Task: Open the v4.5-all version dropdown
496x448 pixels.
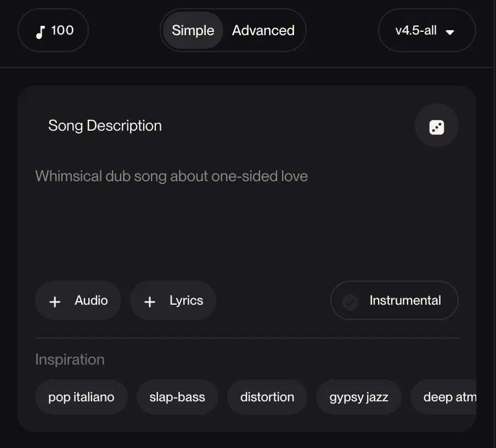Action: point(416,31)
